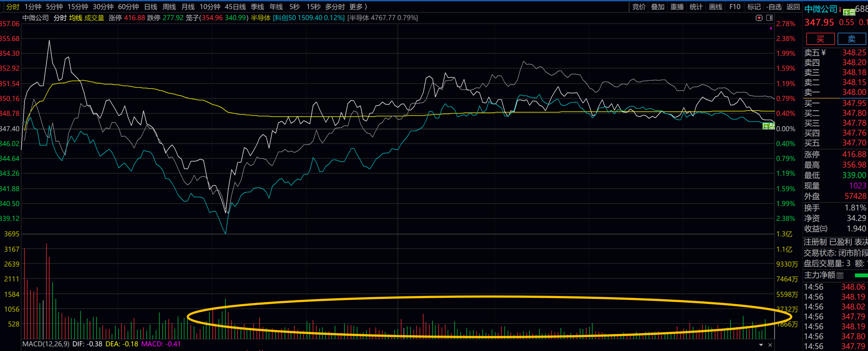Image resolution: width=868 pixels, height=351 pixels.
Task: Switch to the 日线 daily chart tab
Action: (x=151, y=7)
